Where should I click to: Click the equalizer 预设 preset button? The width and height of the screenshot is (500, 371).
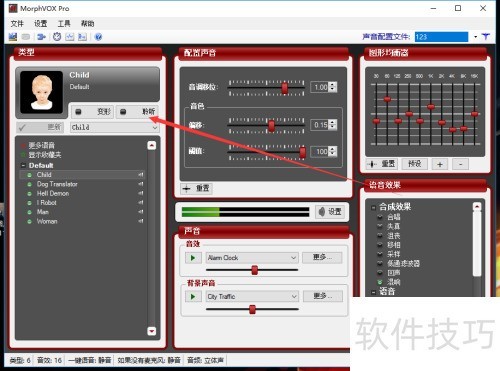(415, 164)
